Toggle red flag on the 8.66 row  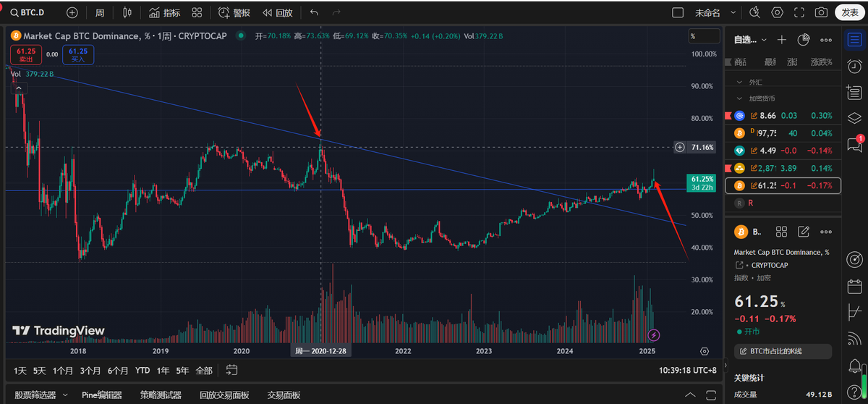(x=728, y=116)
